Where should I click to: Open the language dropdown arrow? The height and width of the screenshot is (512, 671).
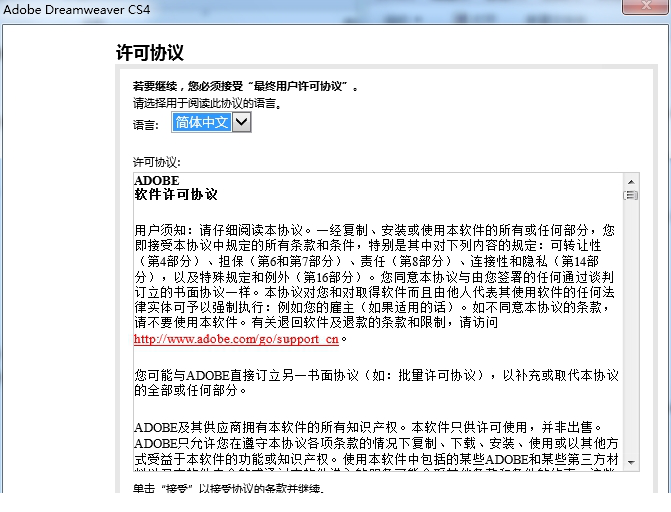[242, 122]
